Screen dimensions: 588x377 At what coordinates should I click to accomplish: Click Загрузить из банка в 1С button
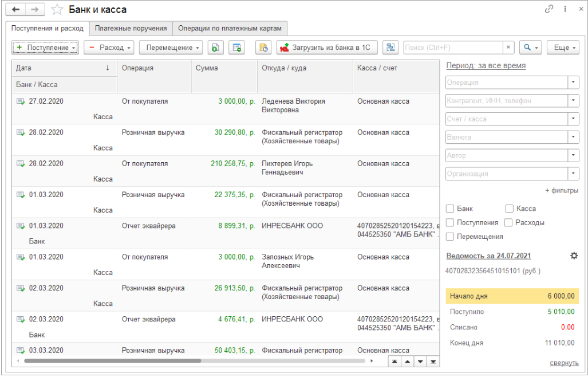[x=327, y=48]
